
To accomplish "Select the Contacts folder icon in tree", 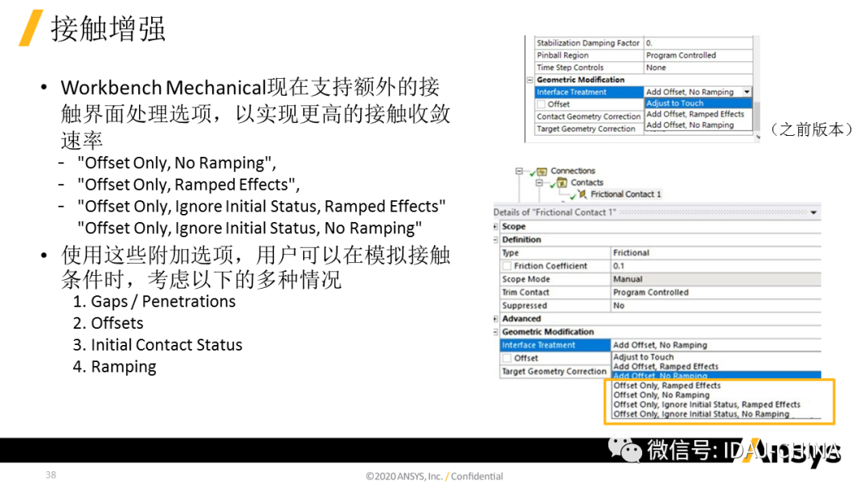I will (x=562, y=183).
